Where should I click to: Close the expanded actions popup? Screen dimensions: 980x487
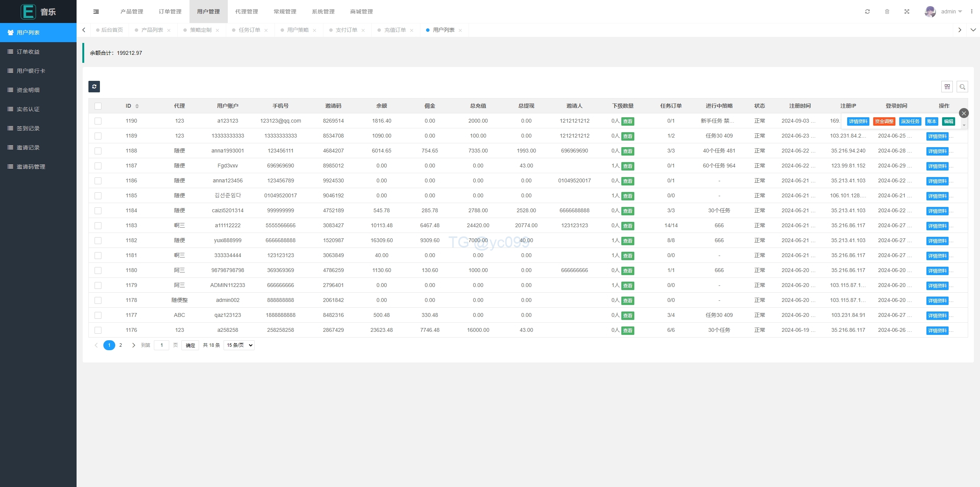pyautogui.click(x=964, y=113)
